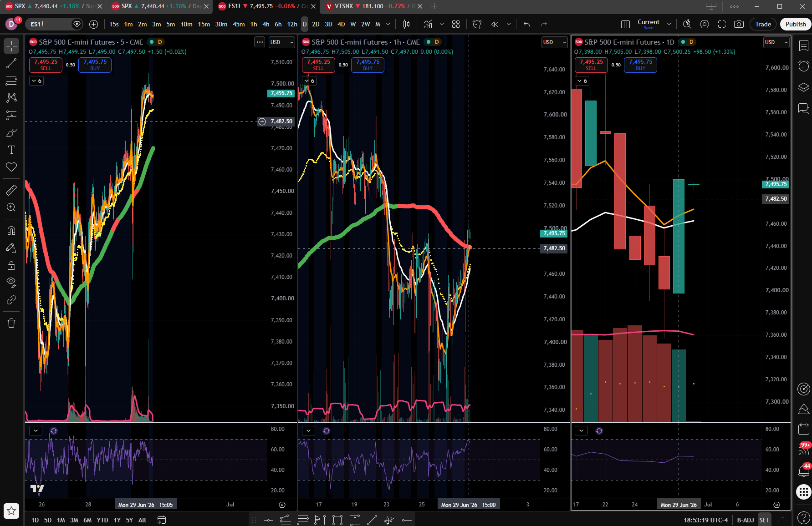The image size is (812, 526).
Task: Click the Trade button
Action: click(x=763, y=24)
